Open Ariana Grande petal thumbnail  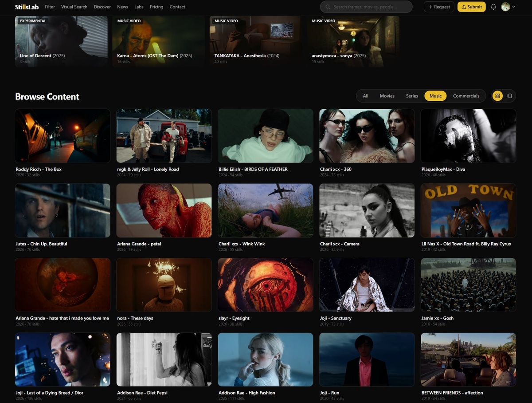click(x=164, y=210)
